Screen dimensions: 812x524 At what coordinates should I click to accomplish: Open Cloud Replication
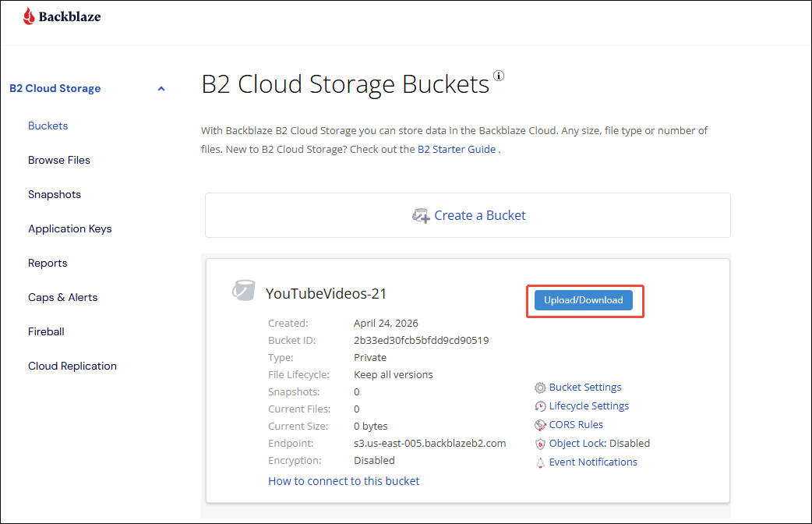[x=72, y=366]
